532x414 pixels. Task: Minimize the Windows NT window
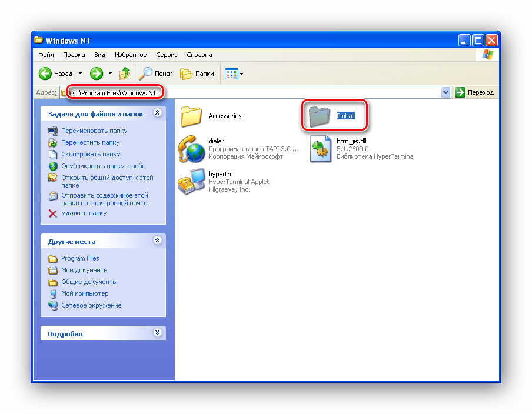[x=464, y=41]
